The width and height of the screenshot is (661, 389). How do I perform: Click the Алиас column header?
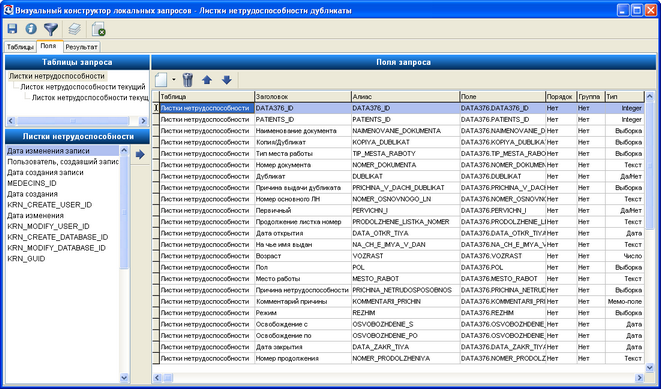pos(405,97)
